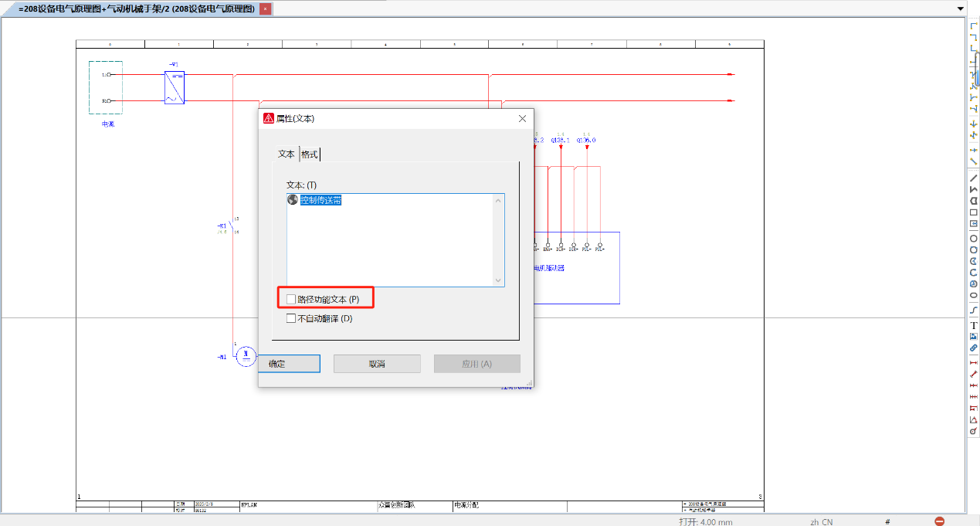Click into the 文本 (T) input box

[x=395, y=240]
